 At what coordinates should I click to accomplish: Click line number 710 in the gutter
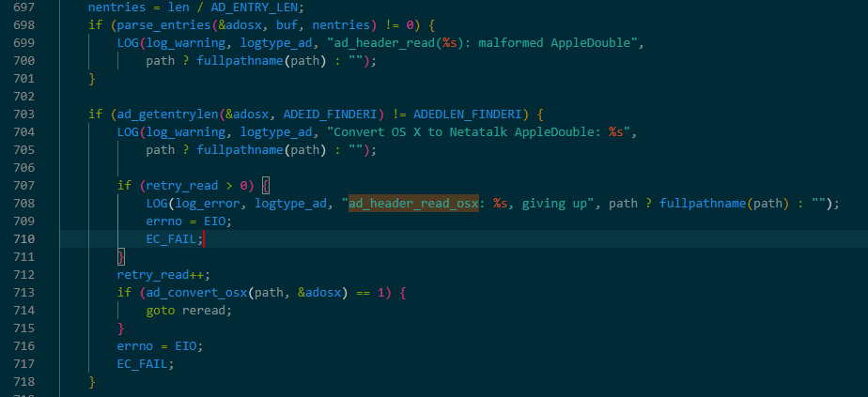click(23, 239)
